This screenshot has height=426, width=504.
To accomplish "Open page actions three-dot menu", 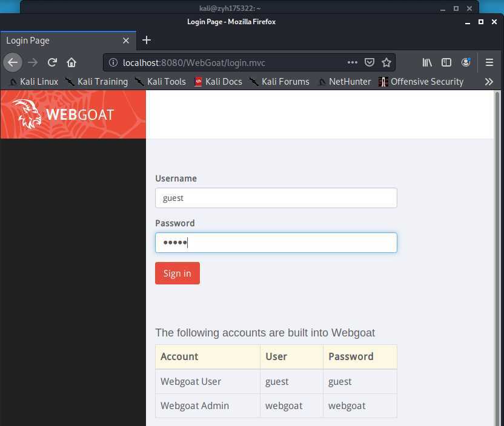I will pyautogui.click(x=353, y=62).
